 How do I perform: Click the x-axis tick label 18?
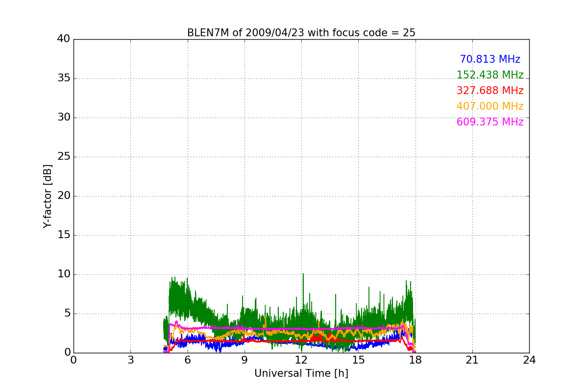pos(416,360)
